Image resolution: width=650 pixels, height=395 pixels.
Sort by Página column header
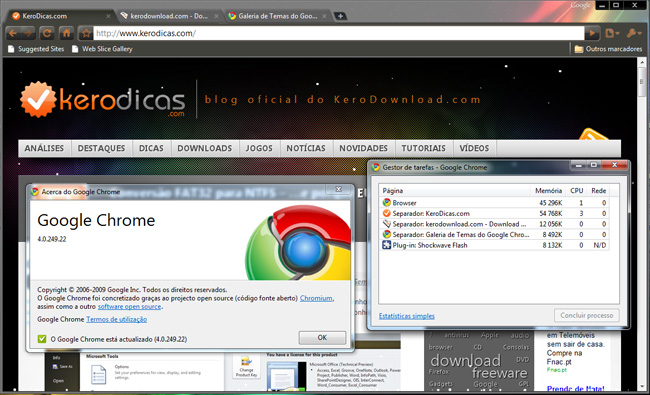coord(455,191)
